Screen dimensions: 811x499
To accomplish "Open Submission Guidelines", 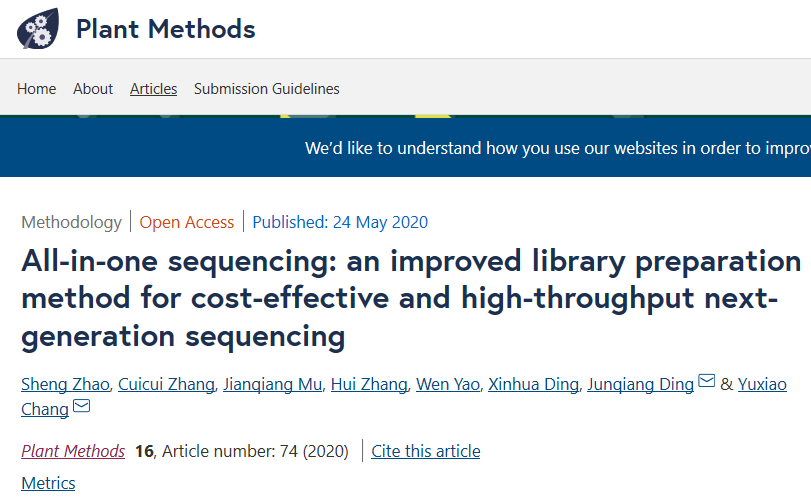I will pyautogui.click(x=266, y=89).
